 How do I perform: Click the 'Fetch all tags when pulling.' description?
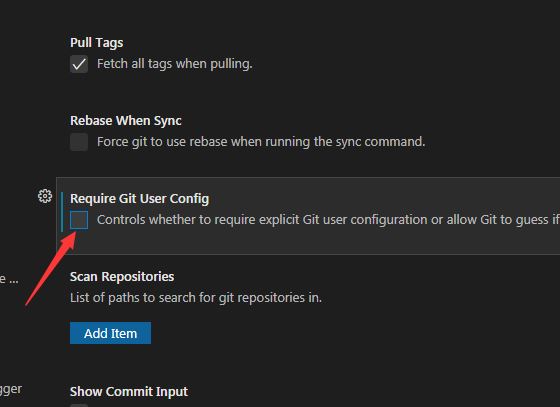tap(175, 64)
